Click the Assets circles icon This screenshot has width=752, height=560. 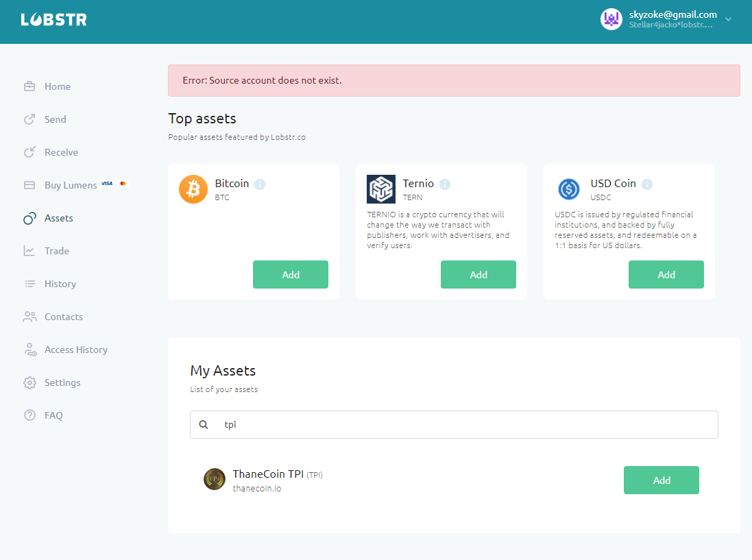[29, 218]
